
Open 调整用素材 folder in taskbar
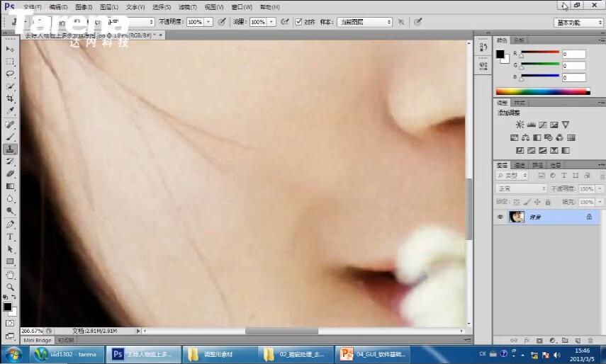[220, 354]
